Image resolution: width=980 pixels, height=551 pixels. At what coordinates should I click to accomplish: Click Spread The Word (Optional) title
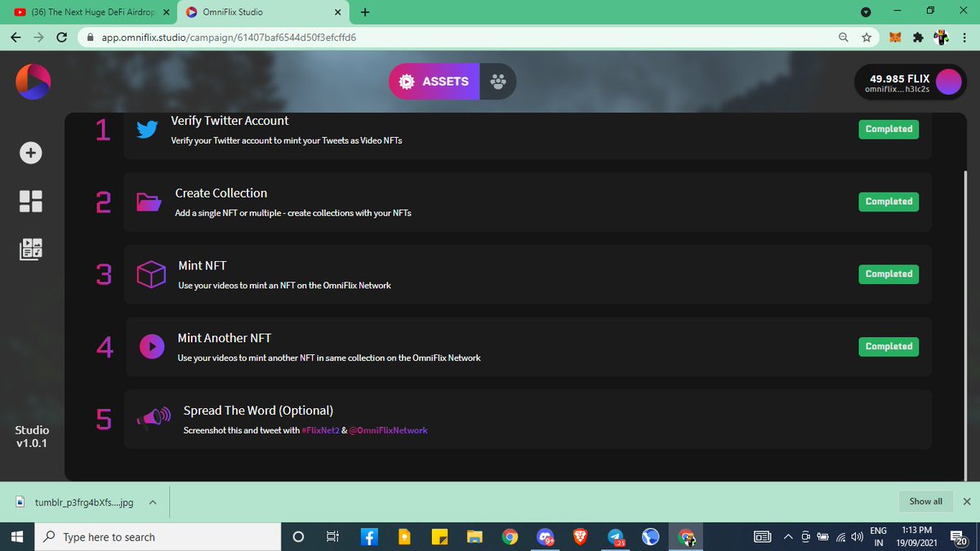click(x=258, y=411)
